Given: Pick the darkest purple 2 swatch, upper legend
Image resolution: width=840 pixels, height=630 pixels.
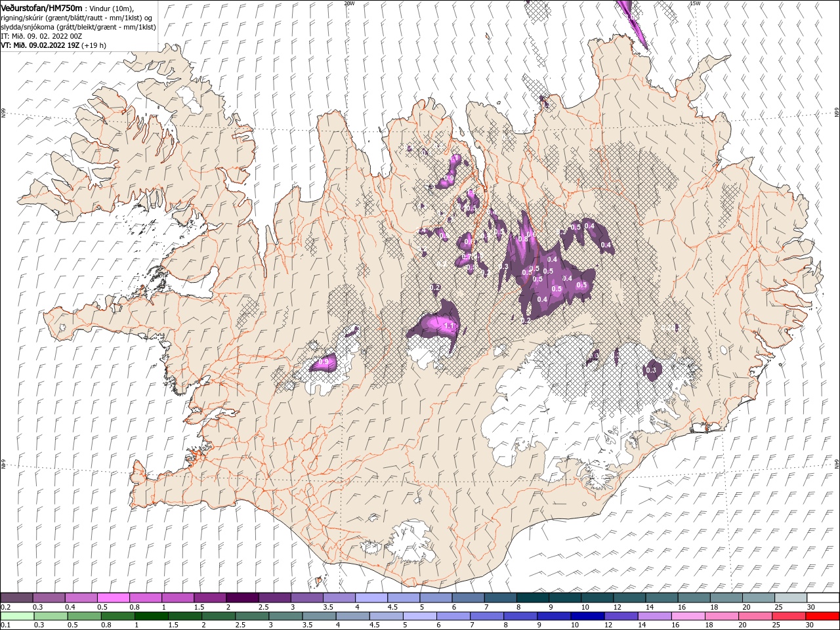Looking at the screenshot, I should click(242, 598).
